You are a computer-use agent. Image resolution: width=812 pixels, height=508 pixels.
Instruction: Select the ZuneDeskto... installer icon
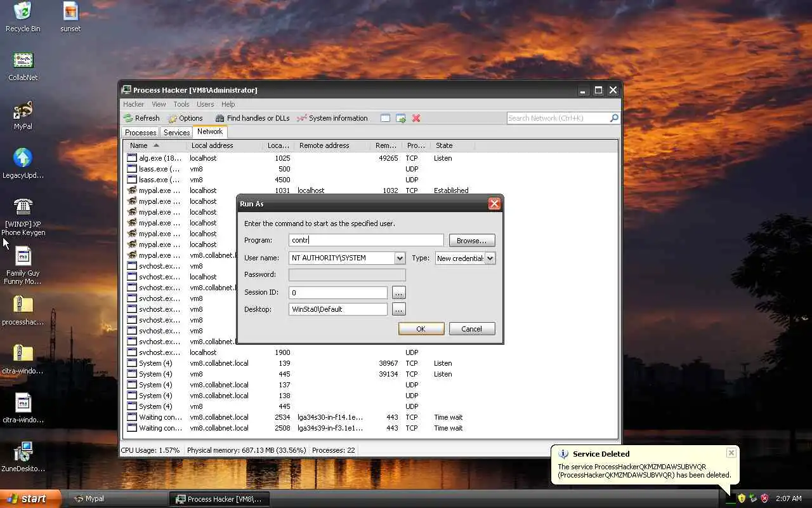pos(23,457)
